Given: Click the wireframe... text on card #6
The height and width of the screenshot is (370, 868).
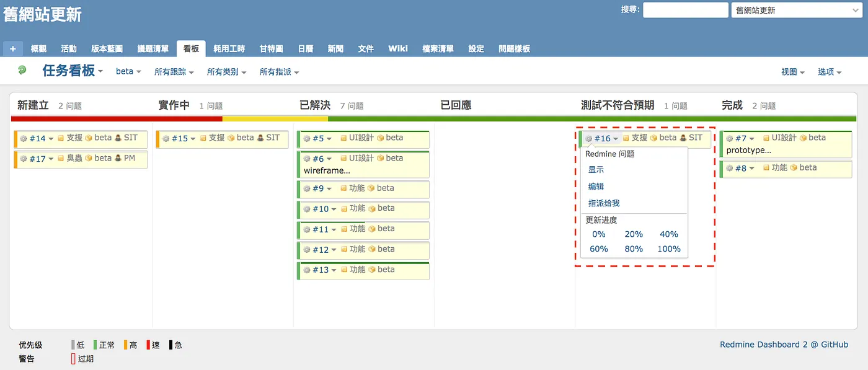Looking at the screenshot, I should tap(327, 170).
